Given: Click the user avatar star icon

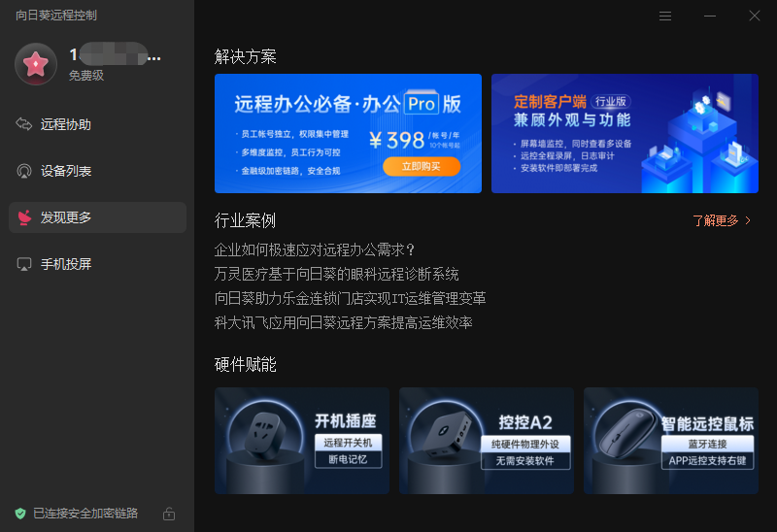Looking at the screenshot, I should coord(36,64).
